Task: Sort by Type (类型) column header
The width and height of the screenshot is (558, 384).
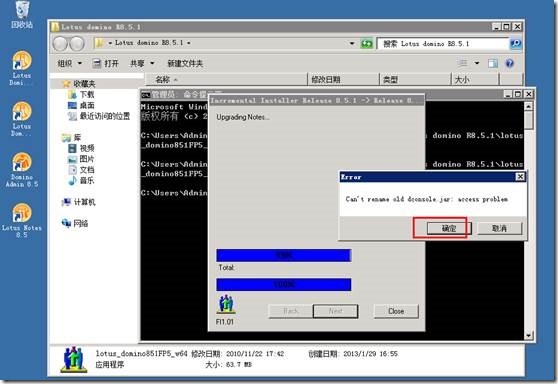Action: (x=415, y=79)
